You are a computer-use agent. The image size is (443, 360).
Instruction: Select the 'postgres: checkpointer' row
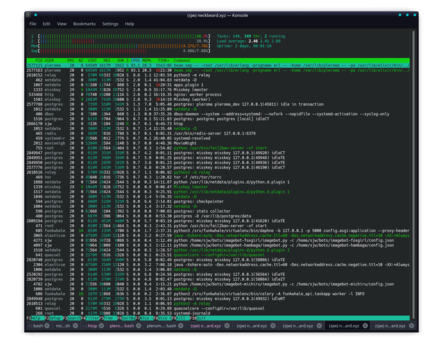[x=218, y=202]
